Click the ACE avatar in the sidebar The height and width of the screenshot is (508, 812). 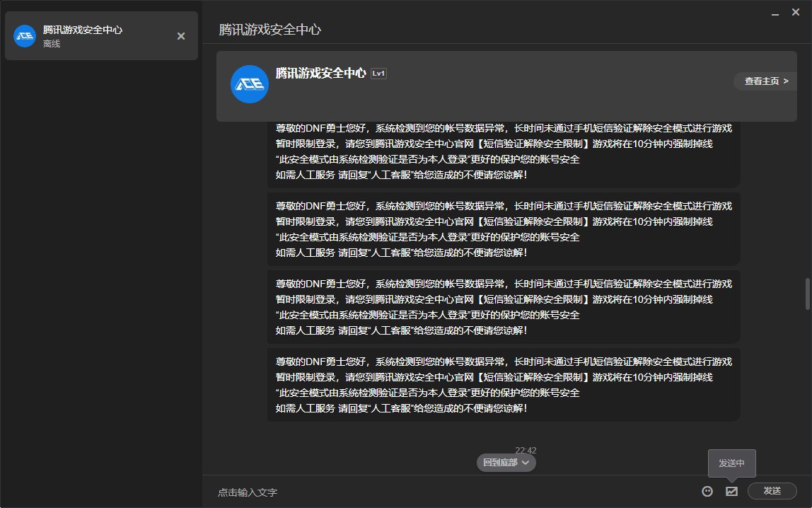point(24,36)
